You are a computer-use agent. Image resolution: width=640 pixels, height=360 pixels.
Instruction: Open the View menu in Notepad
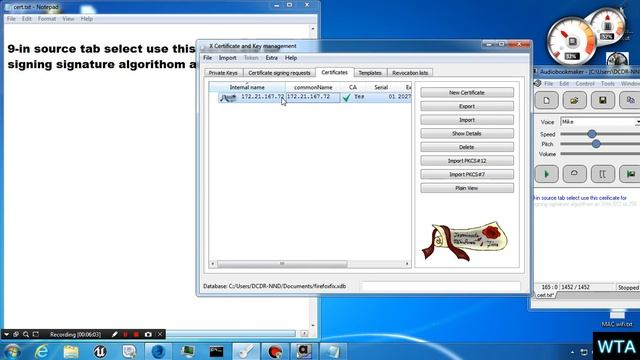click(68, 19)
